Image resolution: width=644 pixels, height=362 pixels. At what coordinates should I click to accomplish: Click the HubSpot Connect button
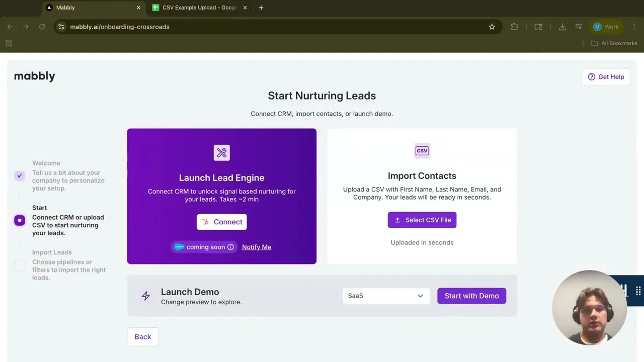221,222
